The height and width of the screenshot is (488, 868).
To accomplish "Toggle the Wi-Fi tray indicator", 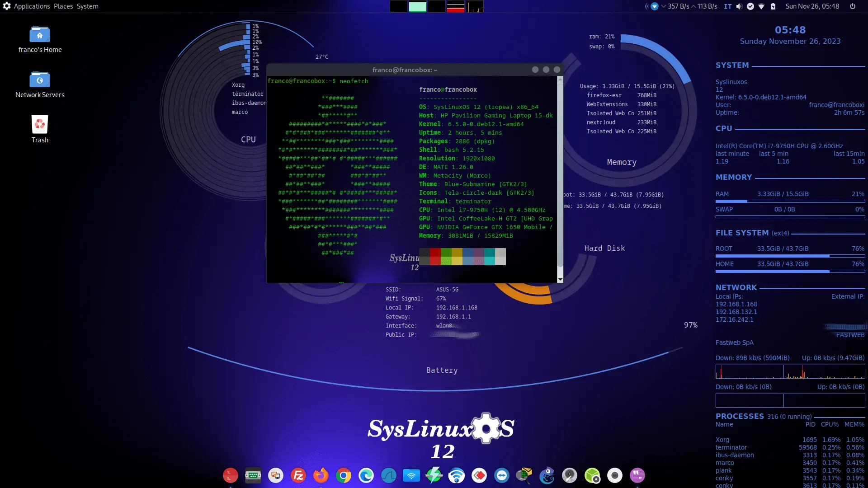I will click(x=762, y=6).
